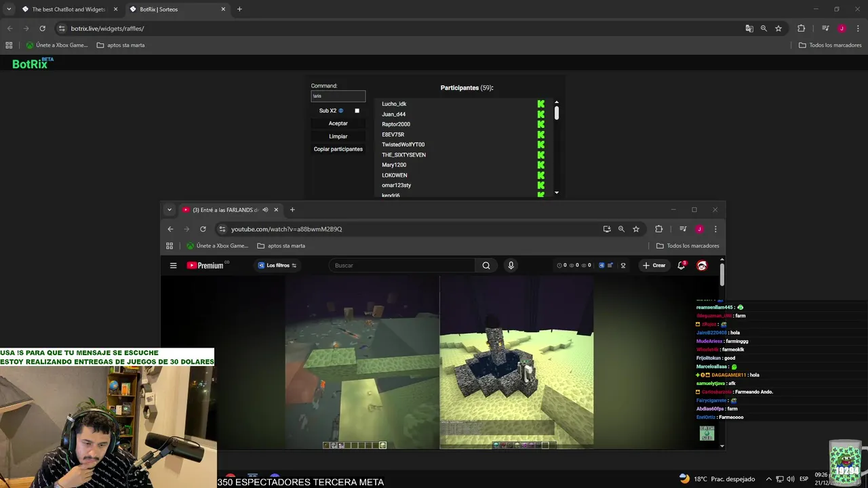
Task: Go back in the YouTube browser window
Action: point(170,229)
